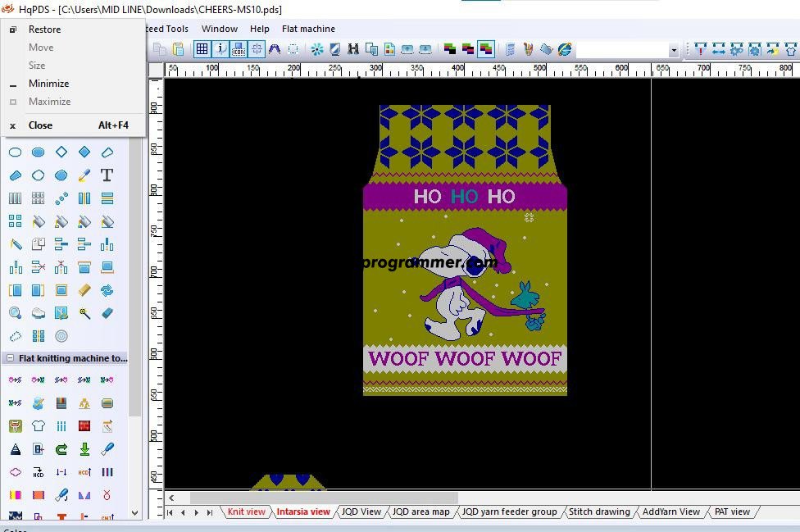Click the T-shirt garment icon

tap(38, 426)
